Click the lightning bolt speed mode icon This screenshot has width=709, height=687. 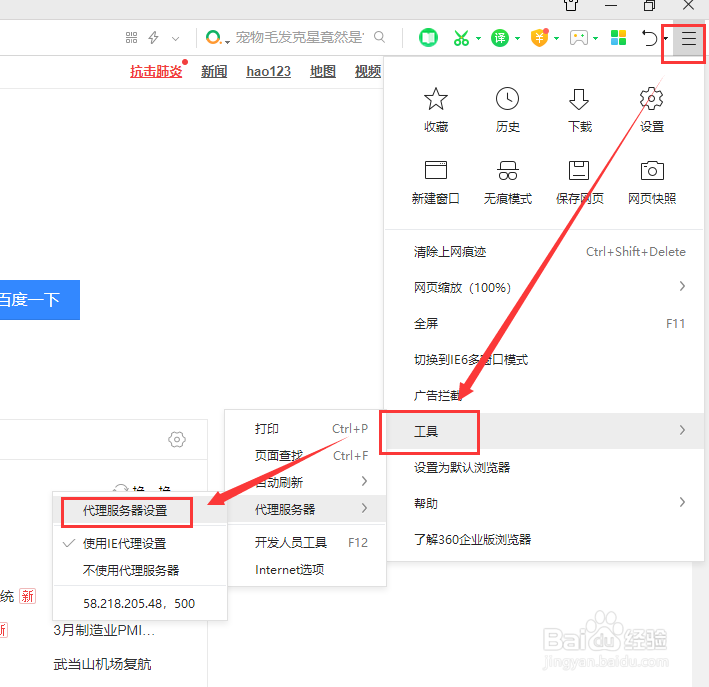[154, 38]
